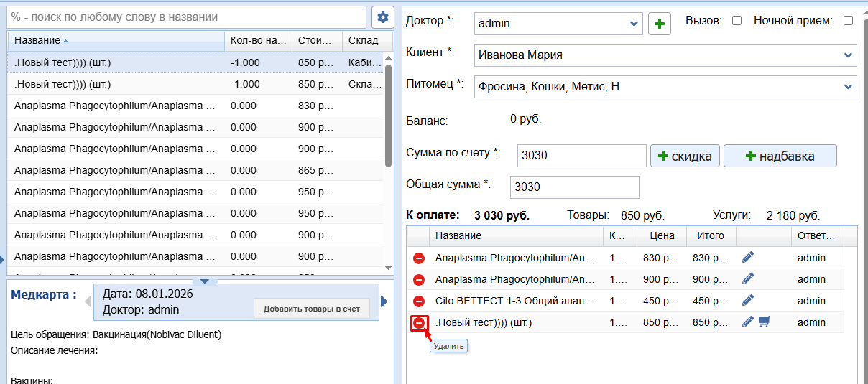
Task: Edit the Cito BETTECT row with pencil
Action: [x=747, y=300]
